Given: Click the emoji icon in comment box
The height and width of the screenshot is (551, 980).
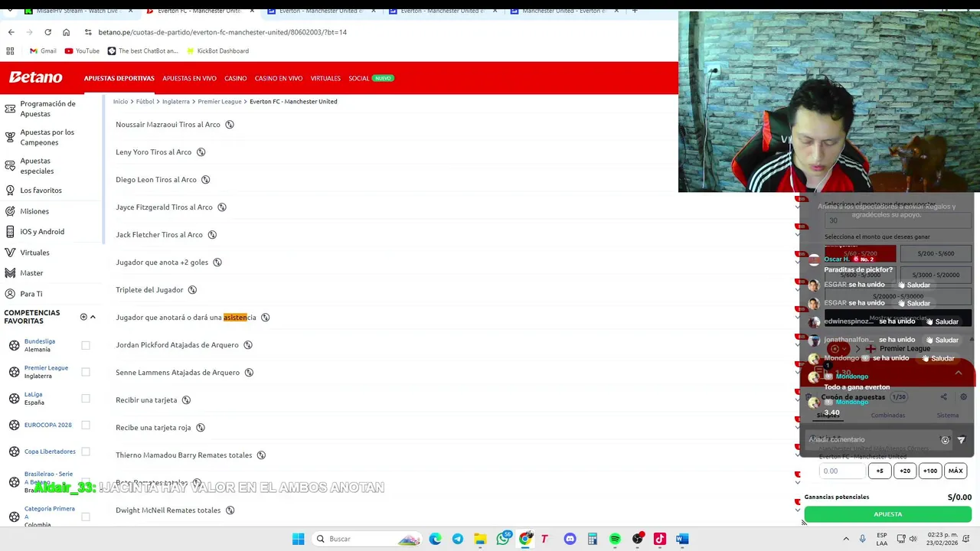Looking at the screenshot, I should click(945, 440).
